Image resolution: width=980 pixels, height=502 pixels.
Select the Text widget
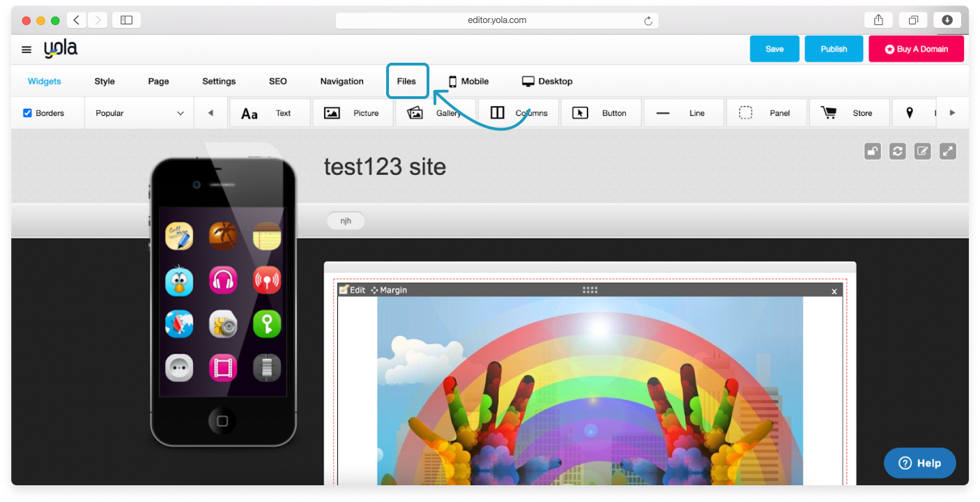coord(270,113)
